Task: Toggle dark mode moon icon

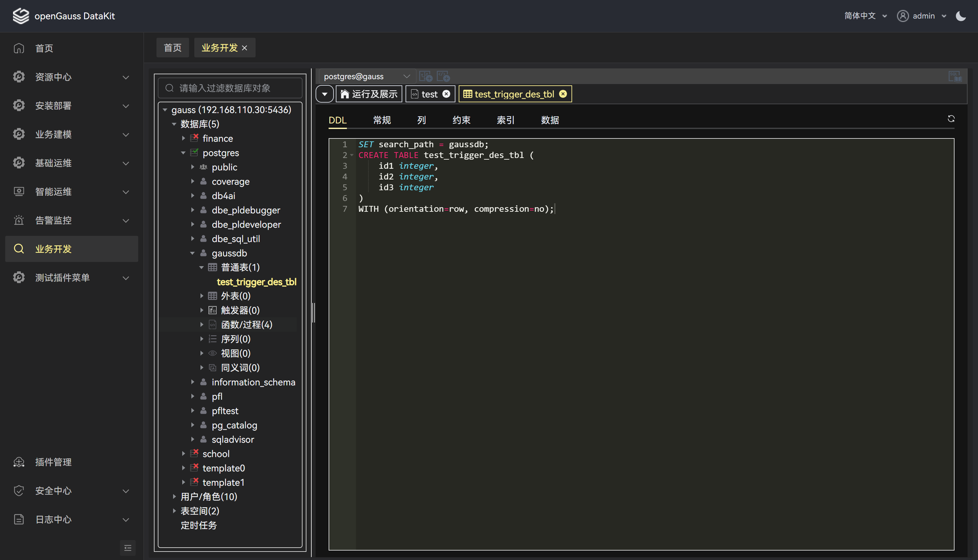Action: [x=961, y=16]
